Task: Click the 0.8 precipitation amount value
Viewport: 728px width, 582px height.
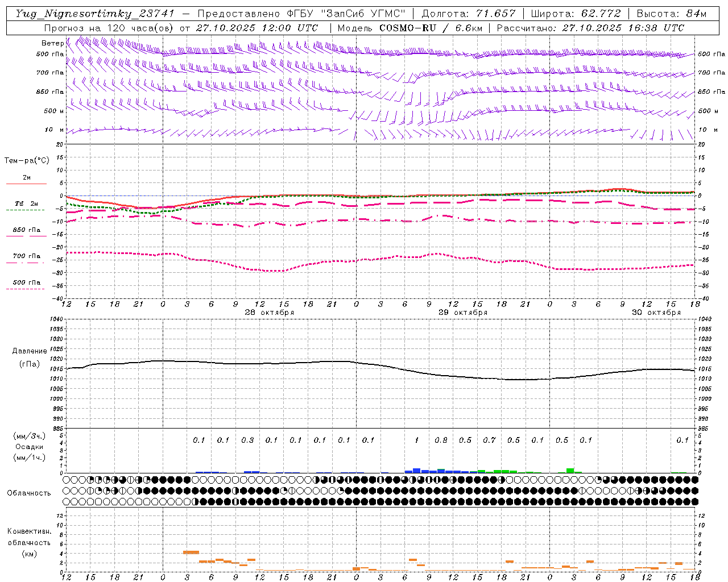Action: (x=441, y=440)
